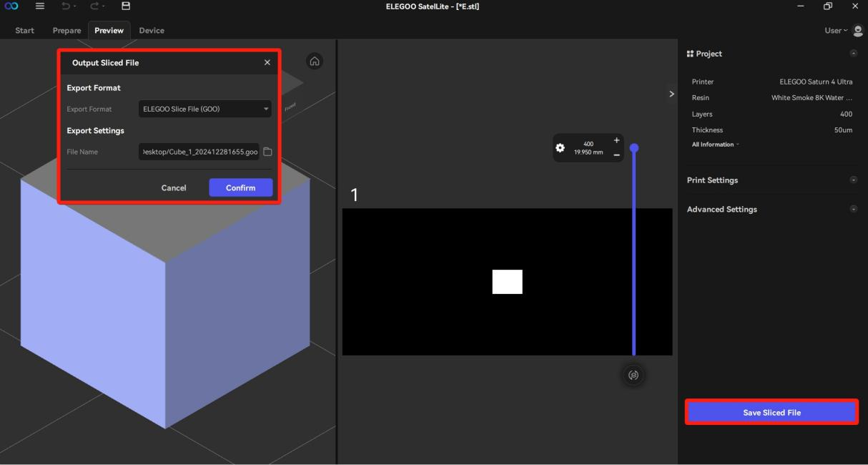This screenshot has width=868, height=465.
Task: Click the Save Sliced File button
Action: [771, 413]
